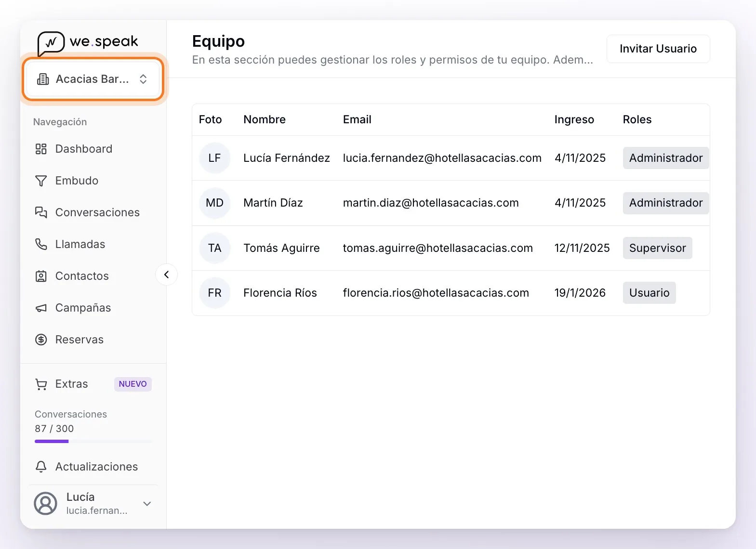The width and height of the screenshot is (756, 549).
Task: Open the Acacias Bar workspace selector
Action: pos(93,79)
